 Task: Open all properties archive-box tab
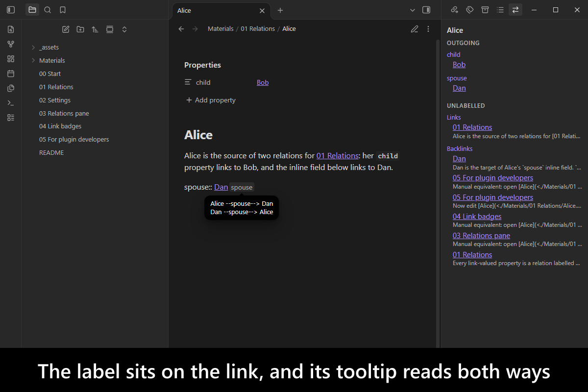coord(485,10)
